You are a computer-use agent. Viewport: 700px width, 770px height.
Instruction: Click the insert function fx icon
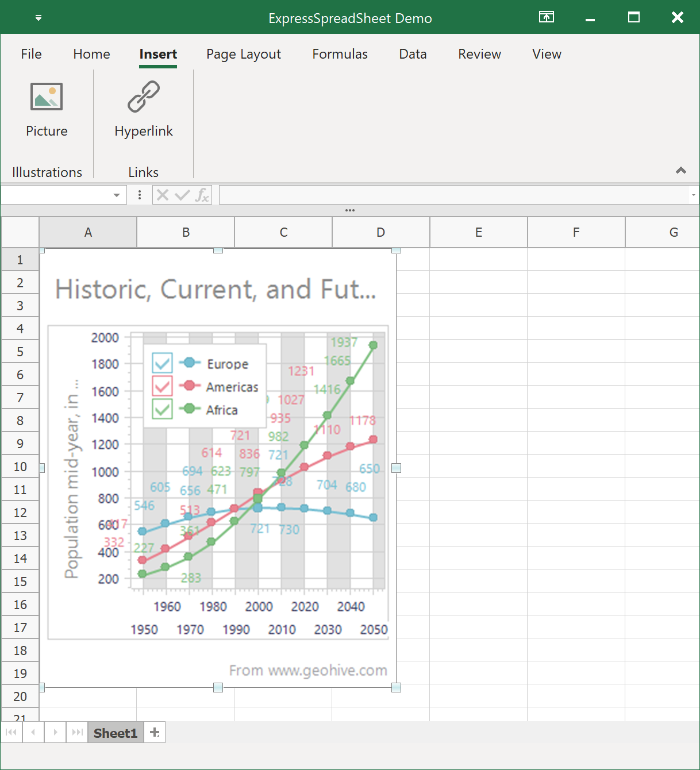202,195
